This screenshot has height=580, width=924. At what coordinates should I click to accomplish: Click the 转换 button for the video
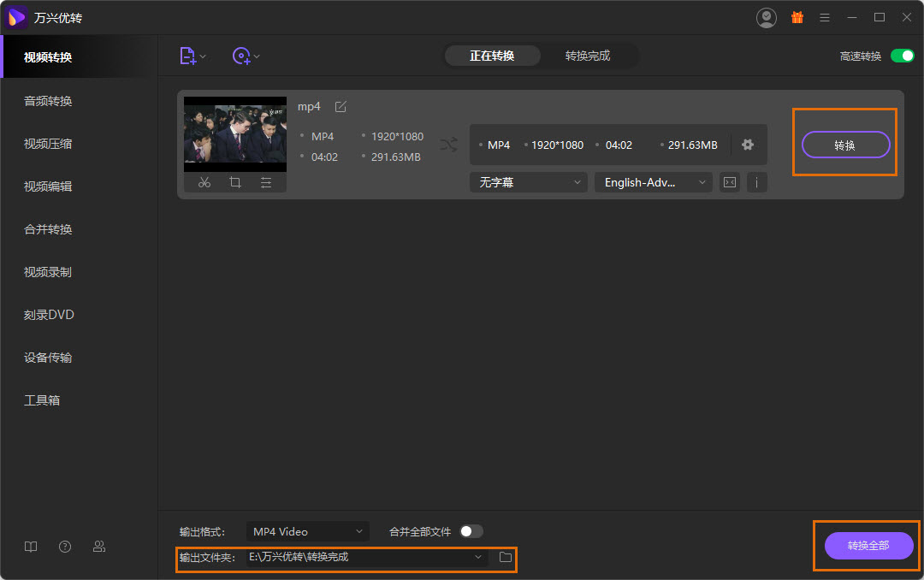tap(845, 145)
